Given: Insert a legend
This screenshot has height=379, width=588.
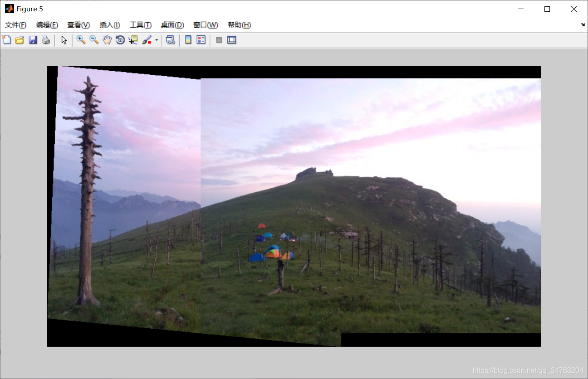Looking at the screenshot, I should pyautogui.click(x=201, y=40).
